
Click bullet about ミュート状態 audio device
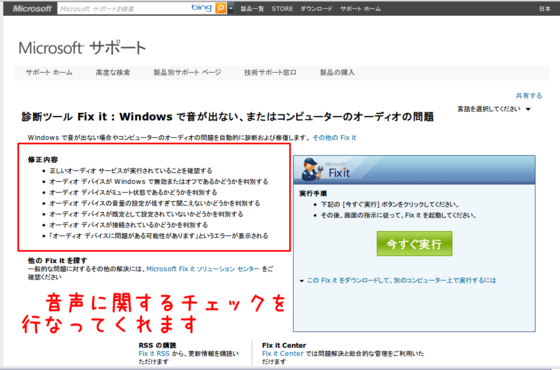pyautogui.click(x=133, y=192)
